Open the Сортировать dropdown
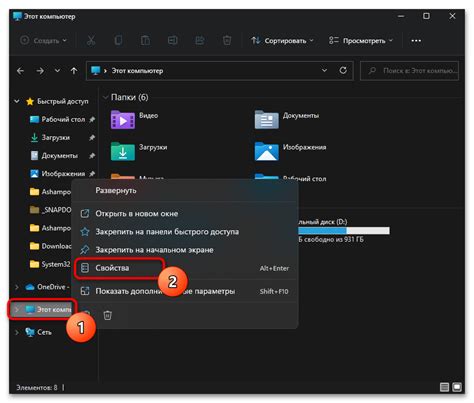Viewport: 474px width, 403px height. coord(283,41)
